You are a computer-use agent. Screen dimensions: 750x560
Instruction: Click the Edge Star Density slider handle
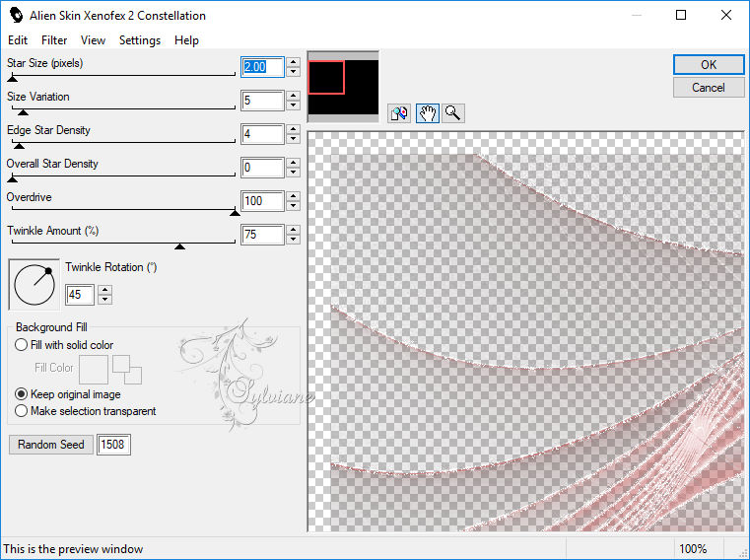[19, 146]
